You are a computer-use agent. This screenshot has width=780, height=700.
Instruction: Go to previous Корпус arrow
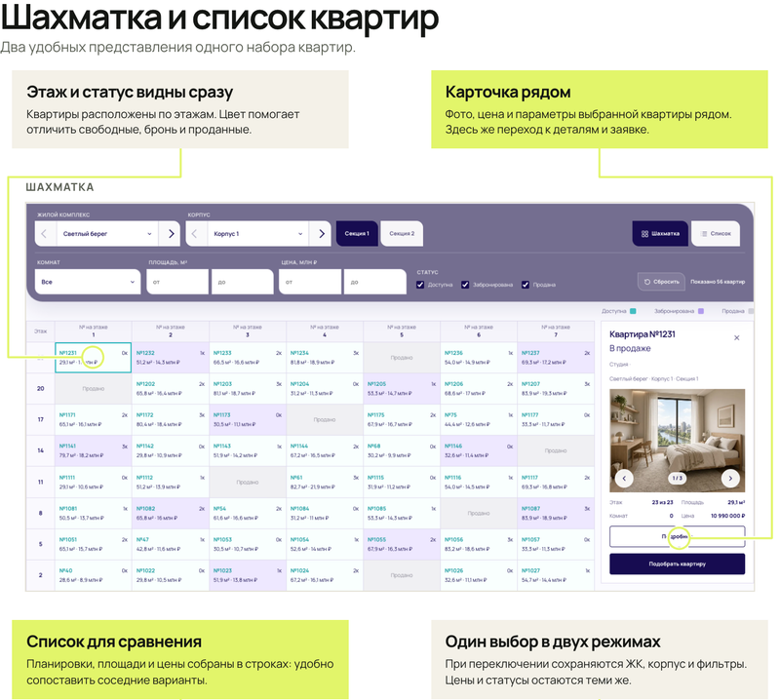click(x=194, y=233)
